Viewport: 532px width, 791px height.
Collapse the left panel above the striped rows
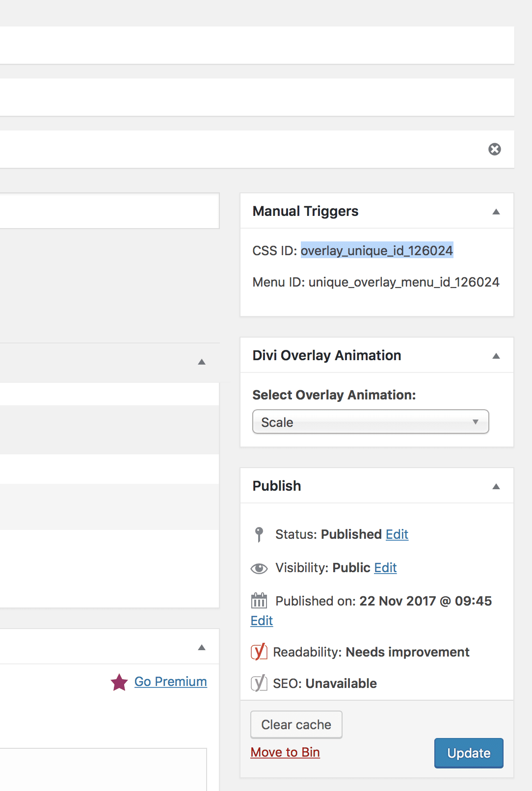(202, 362)
